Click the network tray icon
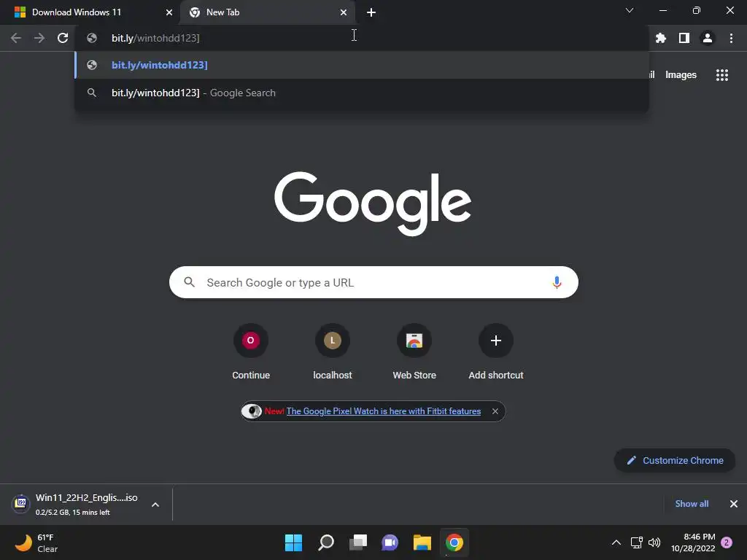The height and width of the screenshot is (560, 747). [636, 542]
